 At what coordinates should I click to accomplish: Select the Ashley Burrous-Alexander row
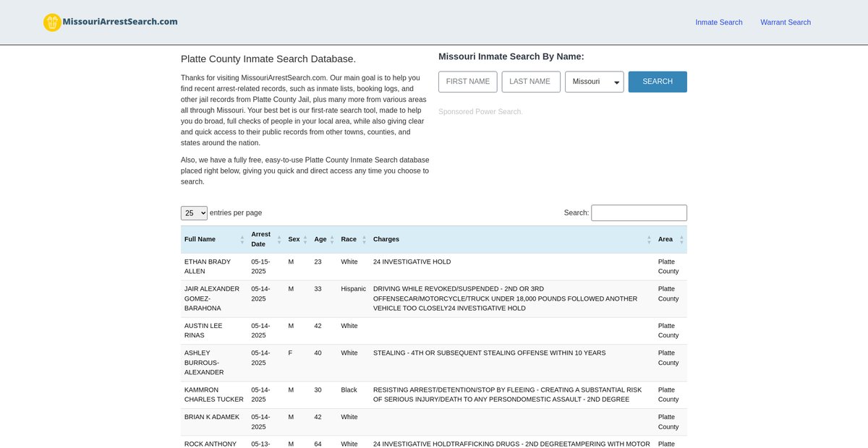204,363
